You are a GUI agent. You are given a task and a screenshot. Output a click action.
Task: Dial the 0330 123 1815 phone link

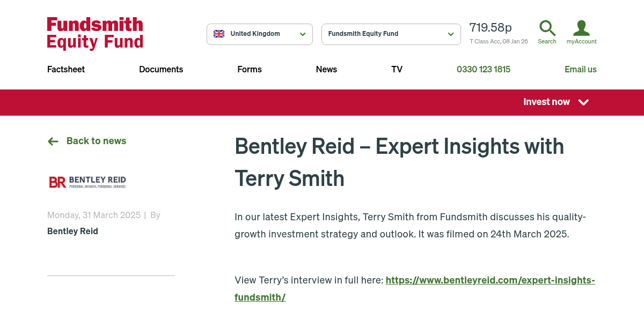coord(483,69)
